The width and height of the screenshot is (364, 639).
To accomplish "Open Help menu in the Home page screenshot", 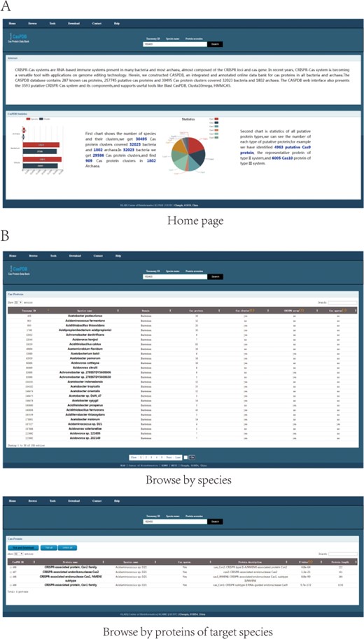I will point(117,24).
